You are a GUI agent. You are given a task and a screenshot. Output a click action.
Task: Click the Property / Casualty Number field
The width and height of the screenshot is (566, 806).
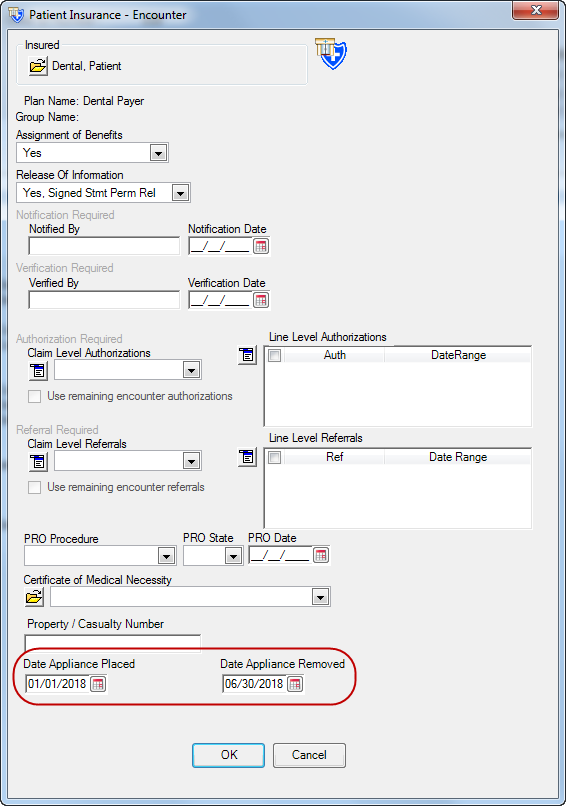(113, 643)
